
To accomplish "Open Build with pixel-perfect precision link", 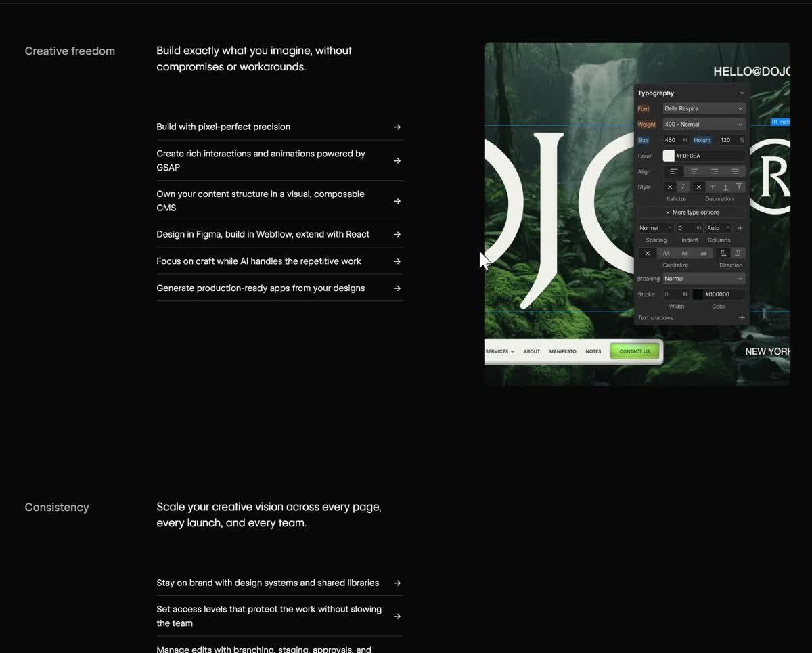I will point(223,127).
